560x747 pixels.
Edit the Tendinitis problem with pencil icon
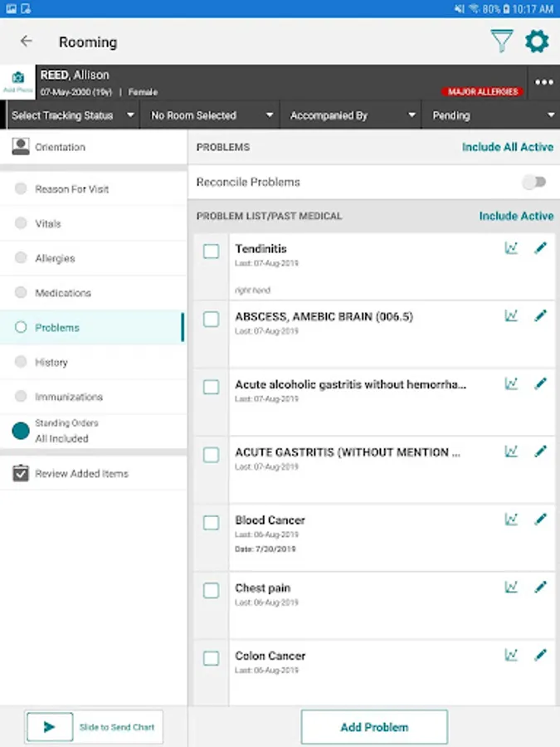(541, 247)
